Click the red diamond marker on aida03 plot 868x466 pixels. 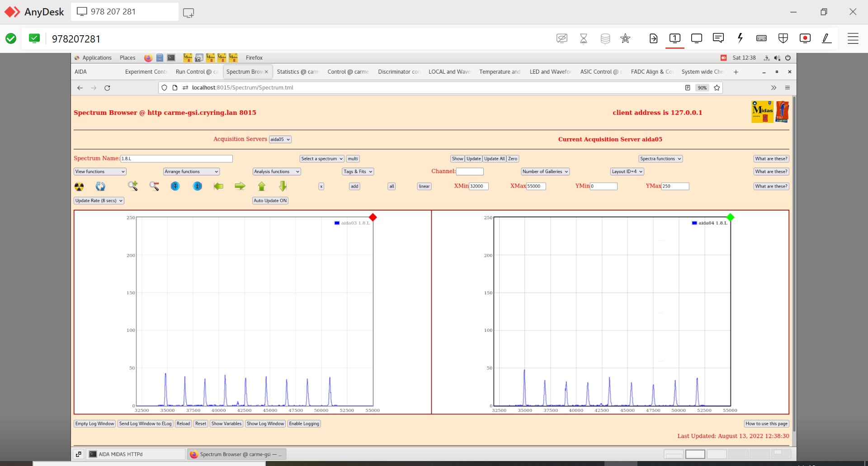click(373, 217)
